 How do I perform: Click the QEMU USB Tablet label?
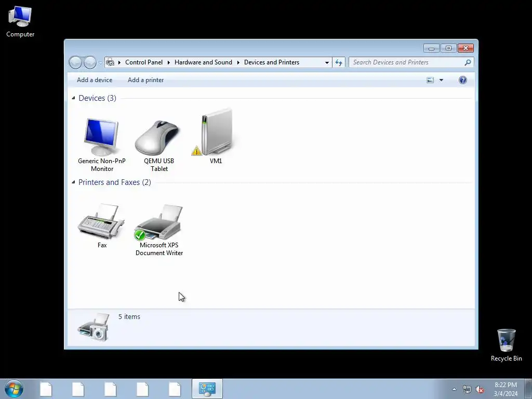click(159, 165)
